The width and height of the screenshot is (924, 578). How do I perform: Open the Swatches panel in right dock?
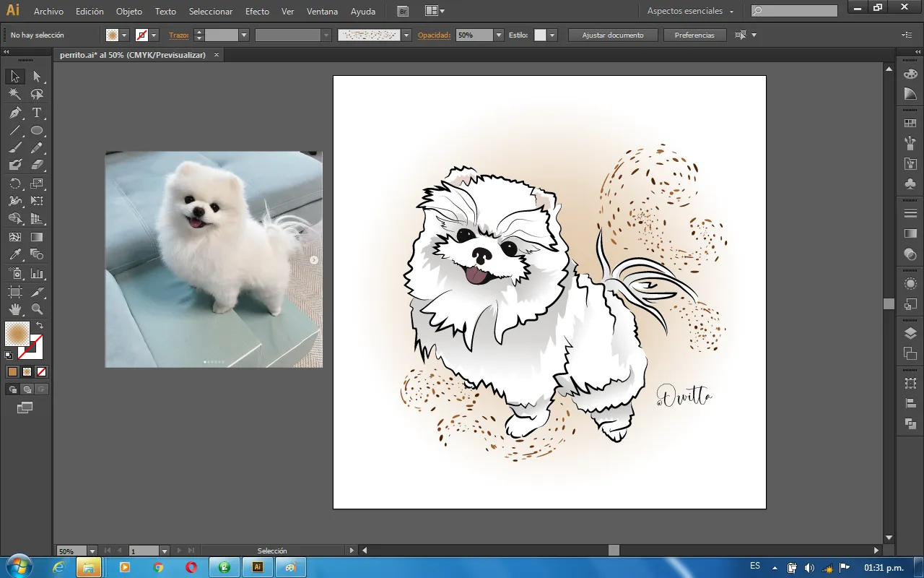point(910,124)
